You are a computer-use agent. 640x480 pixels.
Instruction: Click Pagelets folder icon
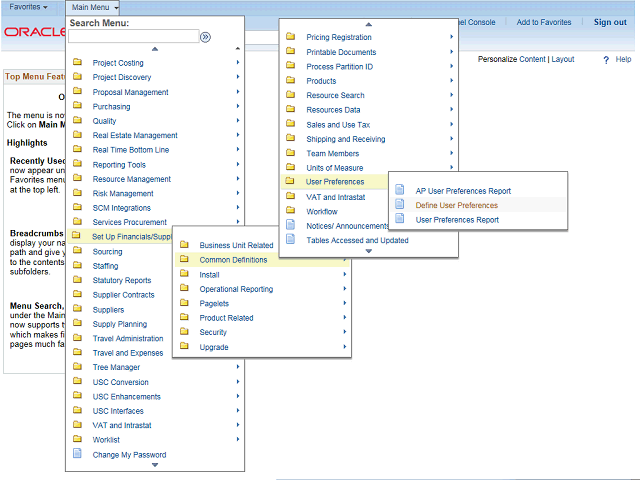click(x=184, y=302)
